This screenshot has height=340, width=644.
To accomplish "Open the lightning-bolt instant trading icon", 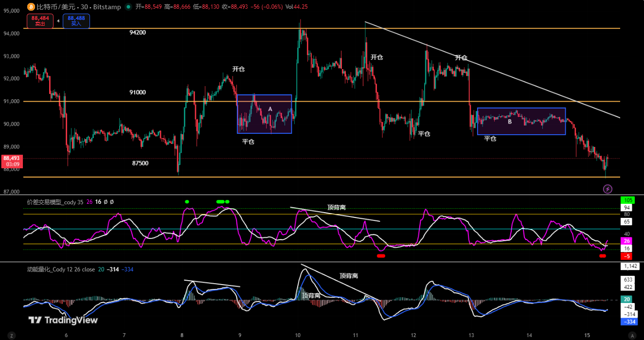I will 608,188.
